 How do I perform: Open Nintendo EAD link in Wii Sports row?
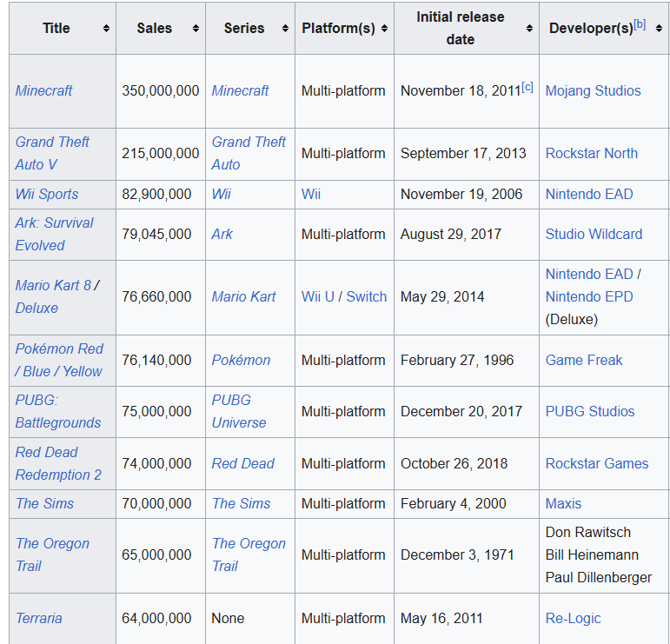coord(589,195)
